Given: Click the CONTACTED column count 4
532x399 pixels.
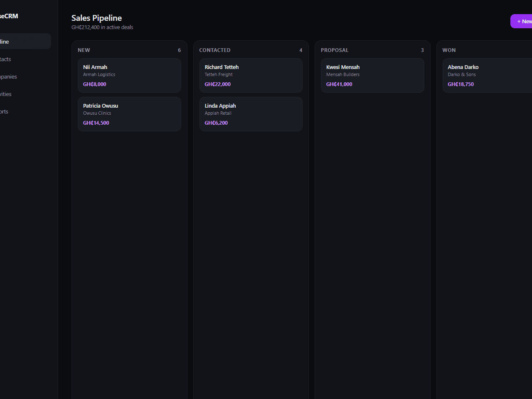Looking at the screenshot, I should pos(301,50).
